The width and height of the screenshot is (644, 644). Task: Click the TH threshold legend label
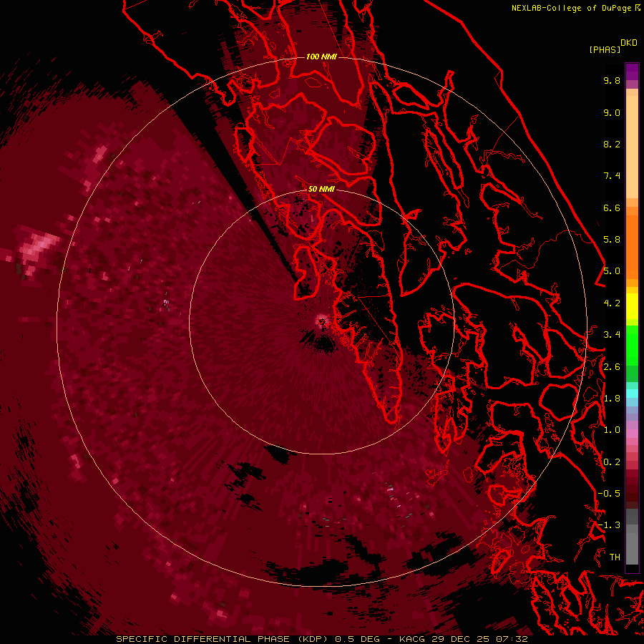click(615, 557)
